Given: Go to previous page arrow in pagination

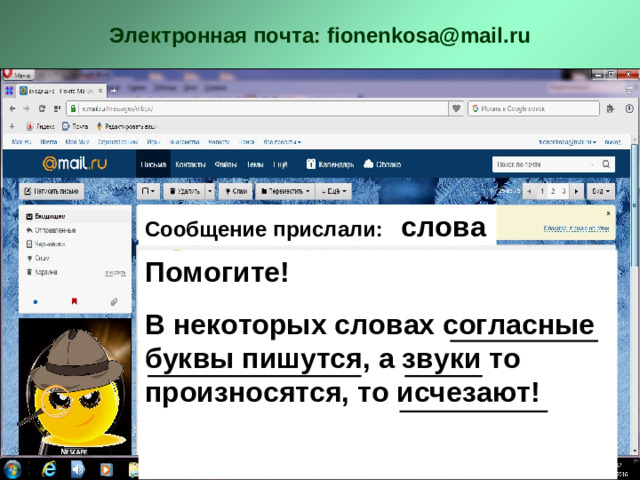Looking at the screenshot, I should pos(529,191).
